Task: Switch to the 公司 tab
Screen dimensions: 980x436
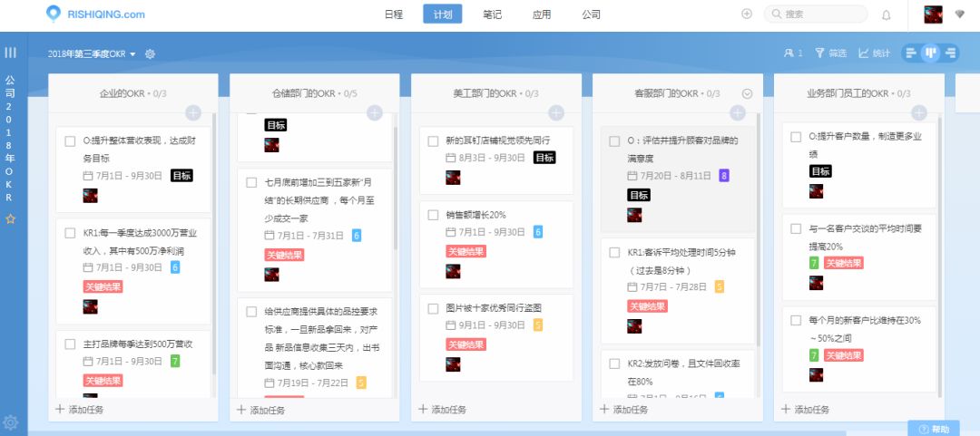Action: 592,15
